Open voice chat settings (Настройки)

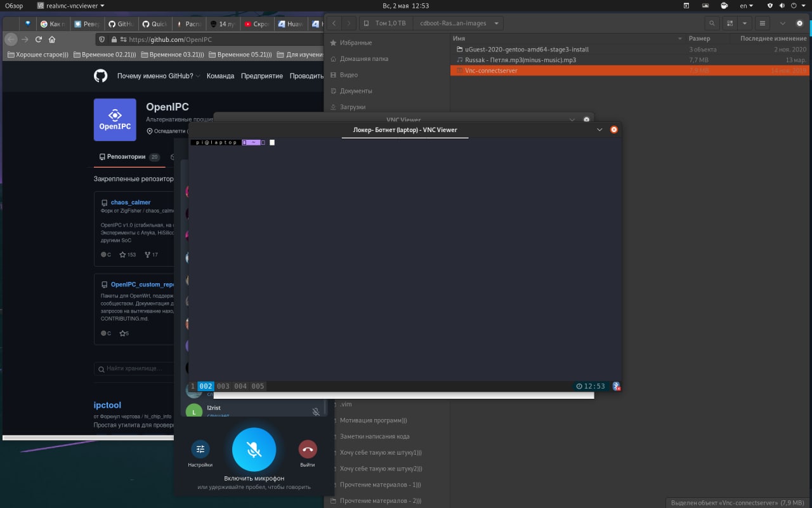(200, 450)
